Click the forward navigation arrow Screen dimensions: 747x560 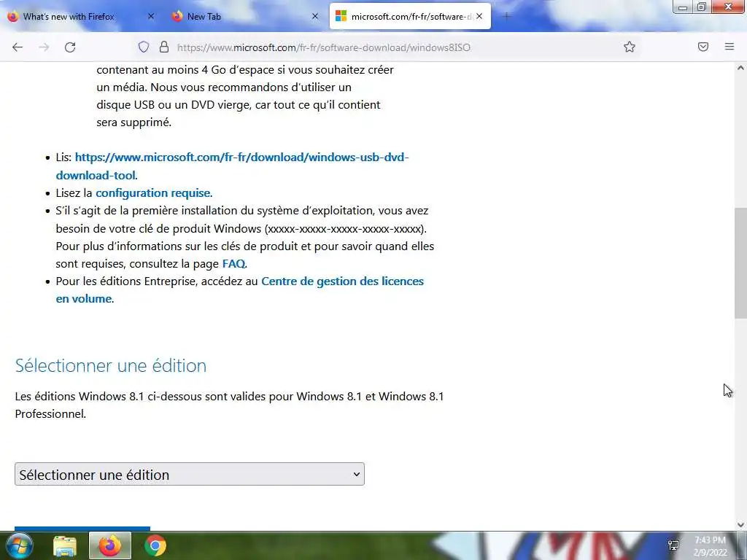pos(44,47)
